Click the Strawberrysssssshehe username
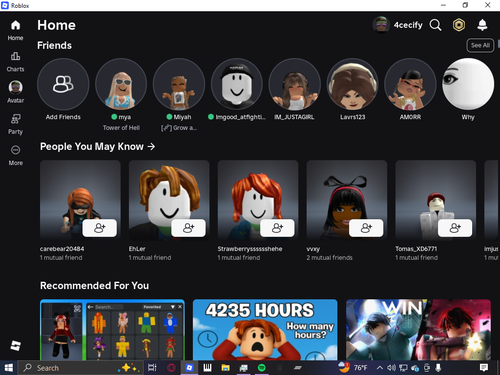This screenshot has width=500, height=375. coord(250,249)
